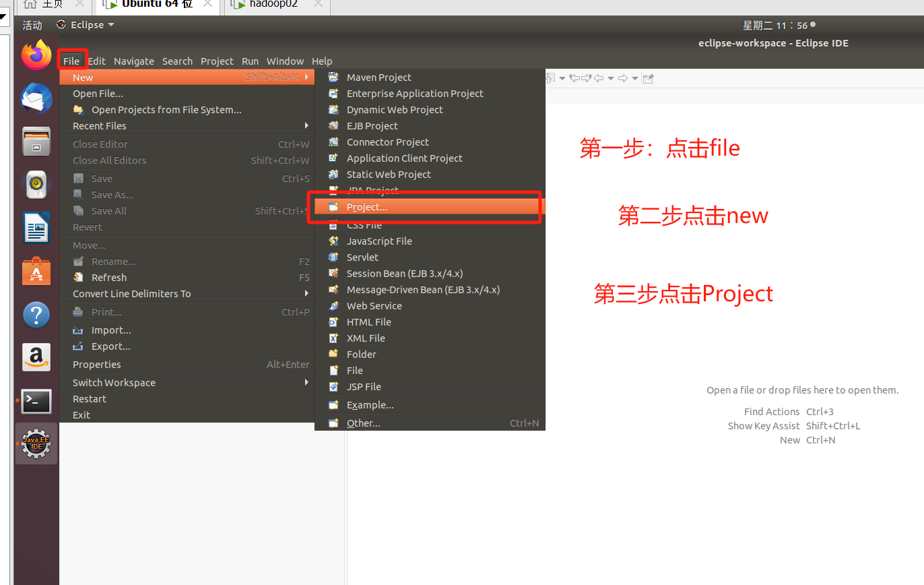Select Maven Project in the New submenu

coord(430,78)
